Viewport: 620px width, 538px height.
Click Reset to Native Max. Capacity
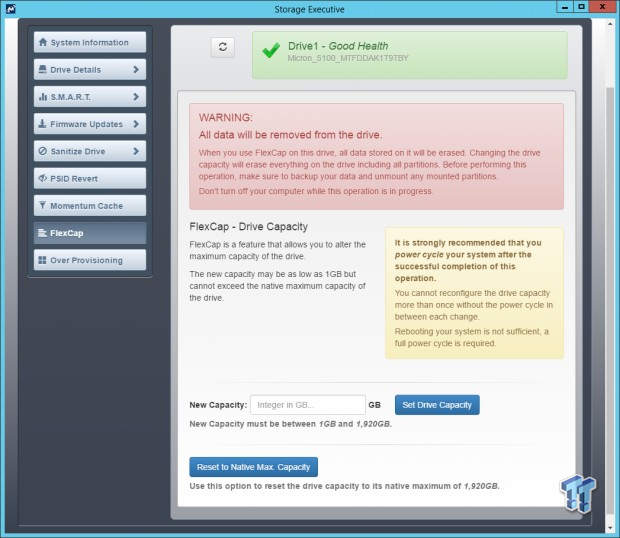point(253,467)
